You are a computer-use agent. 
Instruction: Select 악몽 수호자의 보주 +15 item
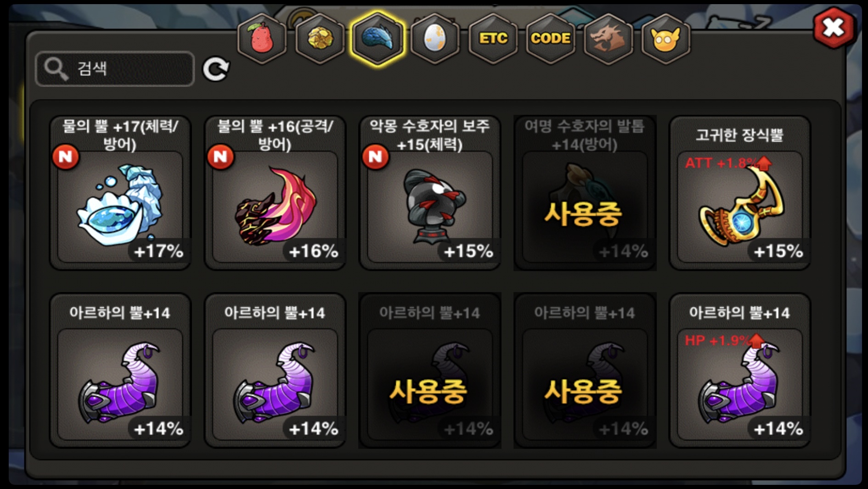430,192
